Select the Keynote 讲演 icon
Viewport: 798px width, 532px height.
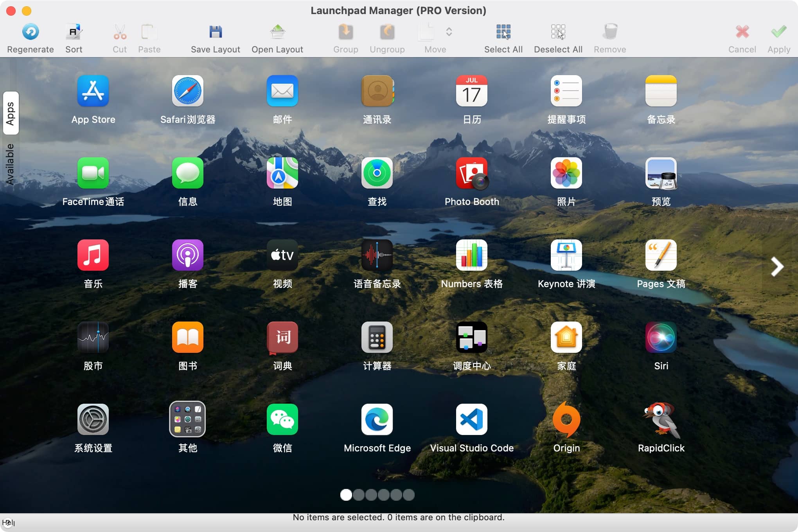pos(566,255)
